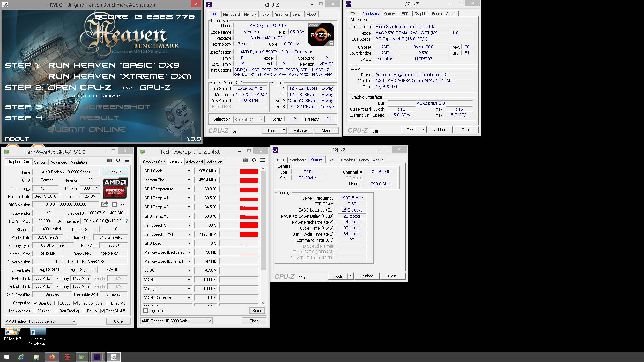The height and width of the screenshot is (362, 644).
Task: Toggle the PhysX checkbox
Action: point(84,311)
